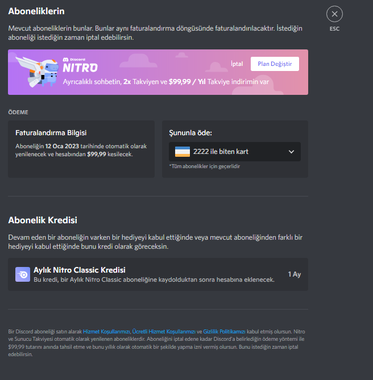
Task: Close the subscriptions page with the ESC X button
Action: pyautogui.click(x=334, y=14)
